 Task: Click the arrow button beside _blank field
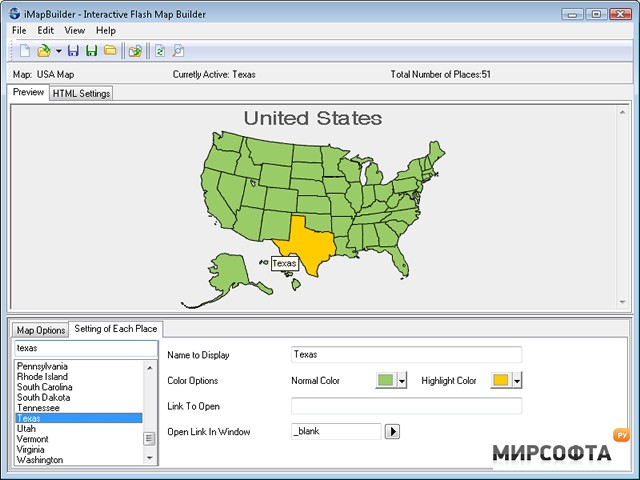pos(392,431)
